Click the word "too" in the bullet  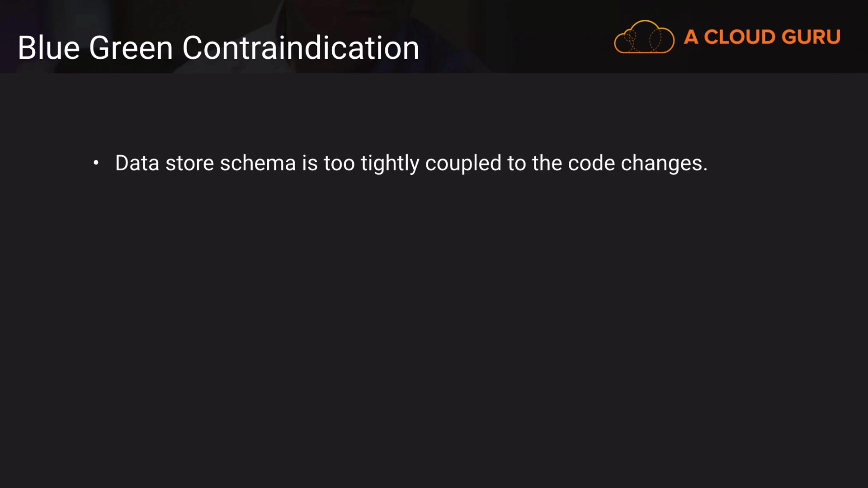pos(339,163)
